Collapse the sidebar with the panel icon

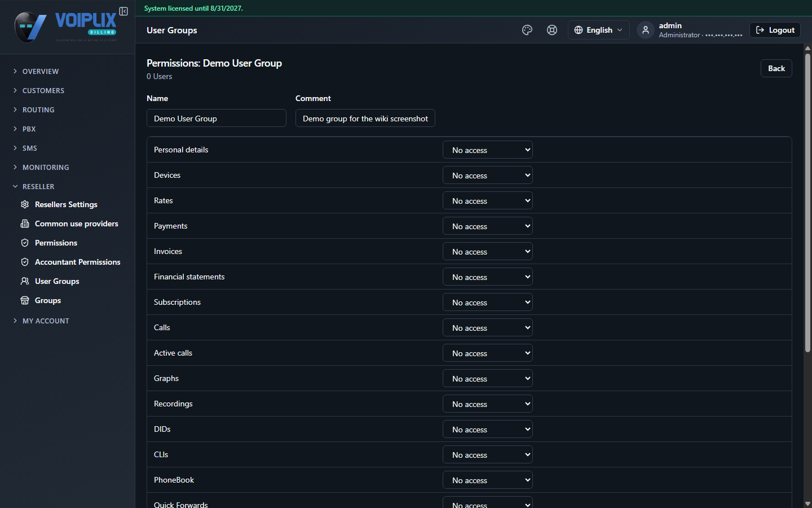[123, 11]
